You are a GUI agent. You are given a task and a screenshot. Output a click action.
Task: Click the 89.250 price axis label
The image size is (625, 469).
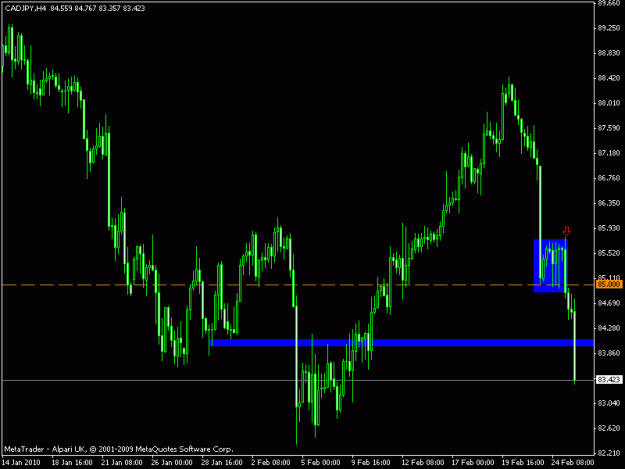609,28
